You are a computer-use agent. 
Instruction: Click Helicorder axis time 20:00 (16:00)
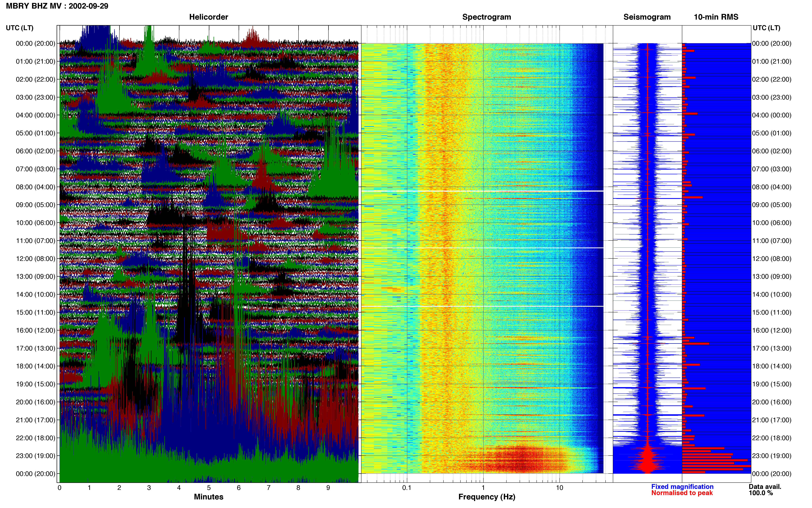pyautogui.click(x=36, y=402)
